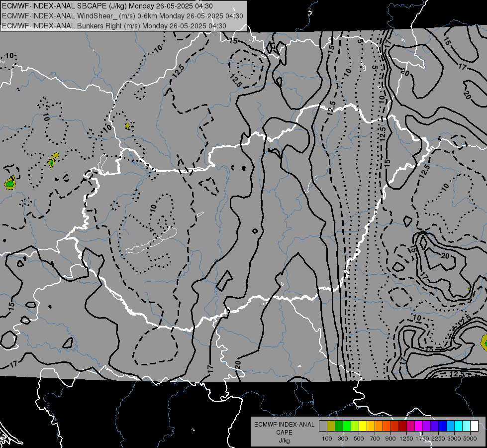Click the pure cyan legend swatch

(x=459, y=426)
